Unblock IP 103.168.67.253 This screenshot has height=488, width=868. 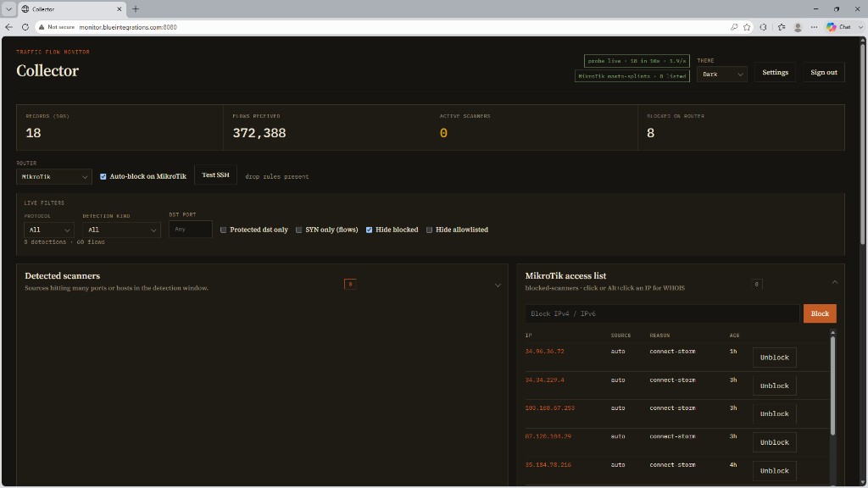pos(775,413)
